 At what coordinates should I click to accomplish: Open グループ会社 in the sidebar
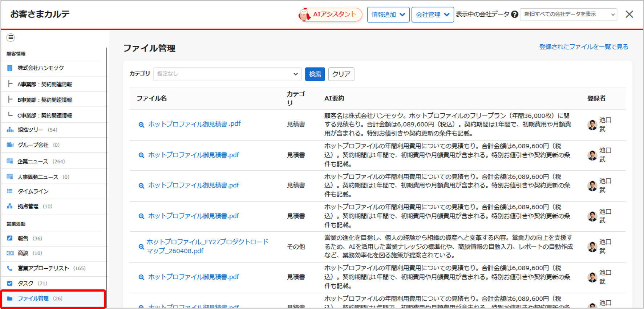(33, 145)
